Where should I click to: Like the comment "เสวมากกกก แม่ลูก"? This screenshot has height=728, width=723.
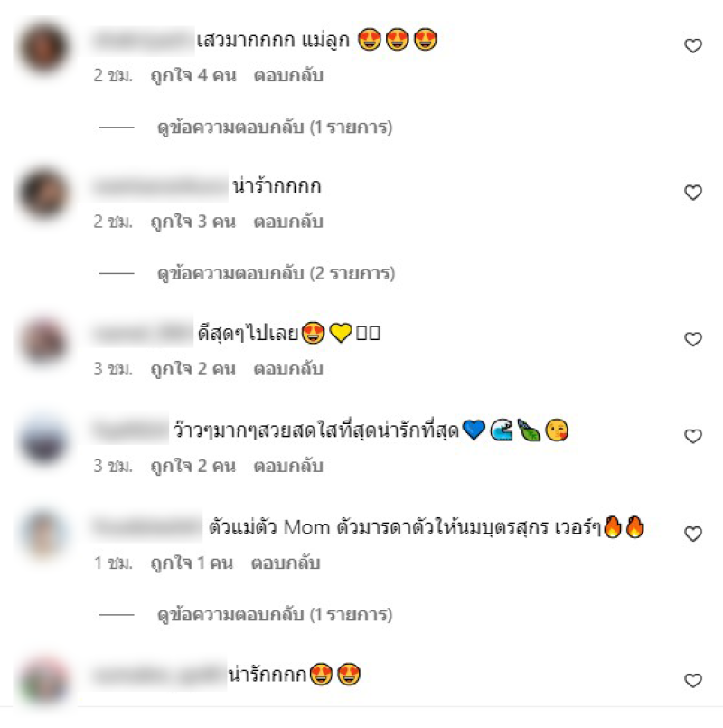(693, 45)
